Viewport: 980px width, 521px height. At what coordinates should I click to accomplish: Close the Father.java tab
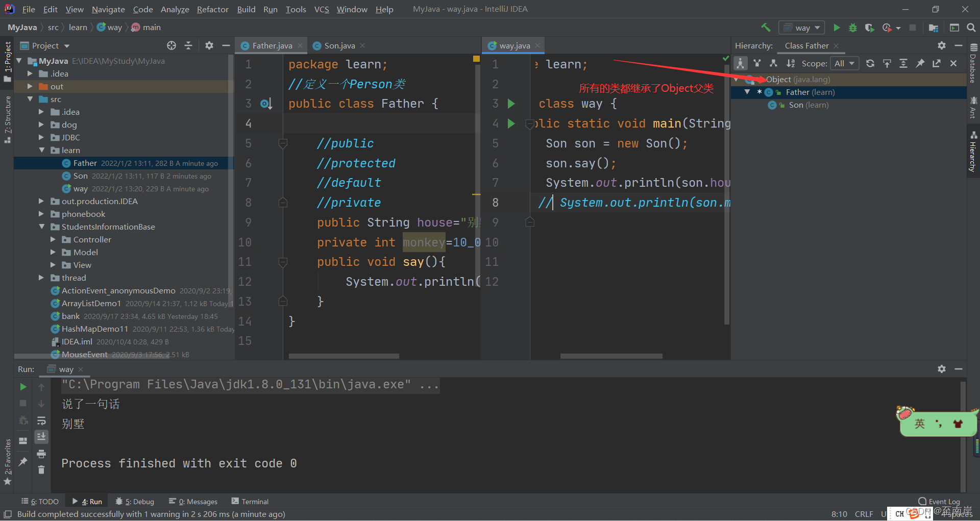click(x=300, y=45)
